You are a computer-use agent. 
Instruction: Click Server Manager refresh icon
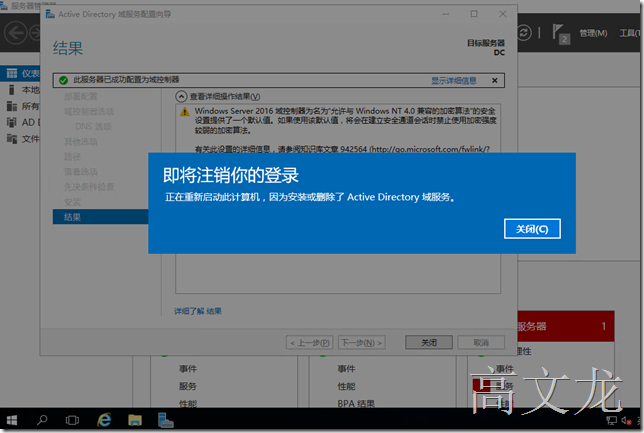pyautogui.click(x=524, y=33)
